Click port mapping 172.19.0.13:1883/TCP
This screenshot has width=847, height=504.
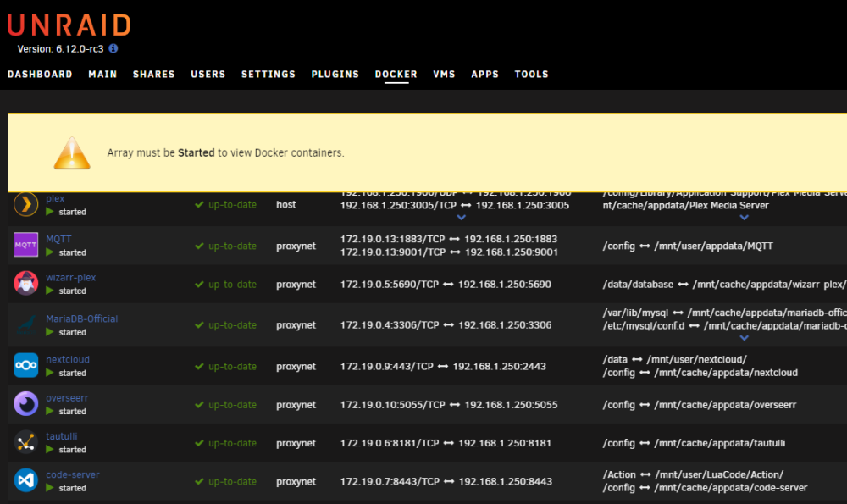[x=393, y=239]
